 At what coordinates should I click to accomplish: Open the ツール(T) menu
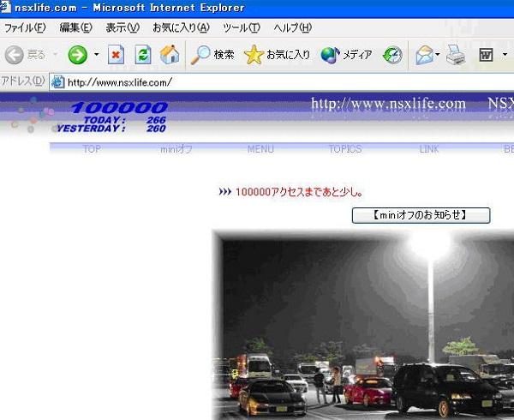[241, 27]
